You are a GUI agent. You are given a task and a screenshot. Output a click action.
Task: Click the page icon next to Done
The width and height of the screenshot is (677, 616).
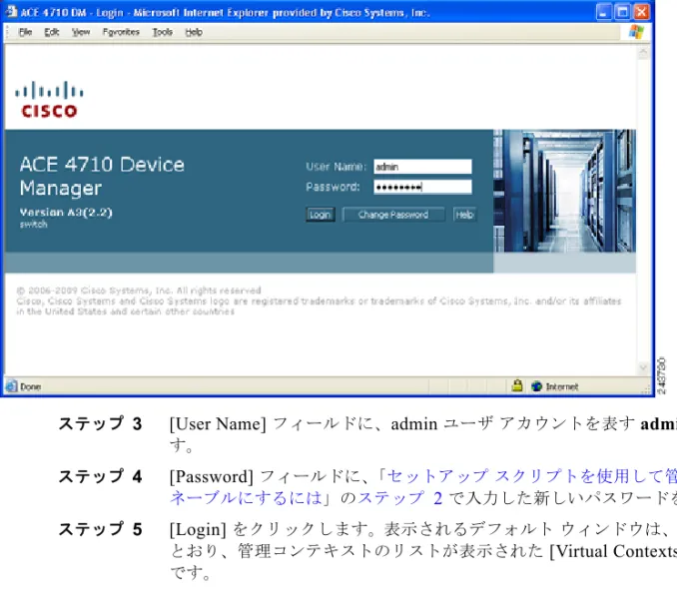[11, 386]
